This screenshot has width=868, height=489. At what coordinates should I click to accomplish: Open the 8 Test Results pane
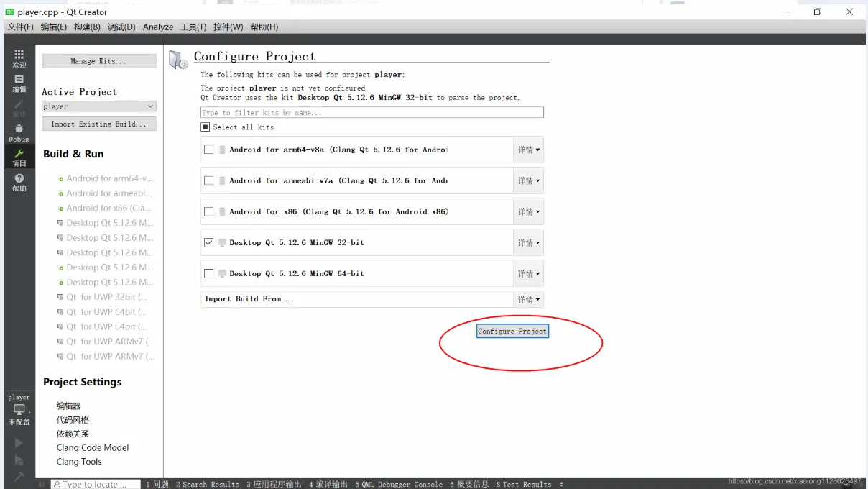click(523, 484)
